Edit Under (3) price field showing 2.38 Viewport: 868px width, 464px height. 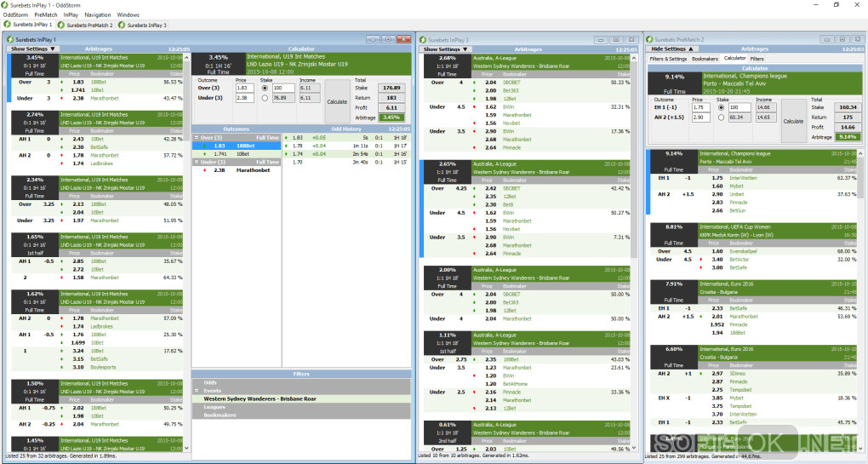coord(245,98)
